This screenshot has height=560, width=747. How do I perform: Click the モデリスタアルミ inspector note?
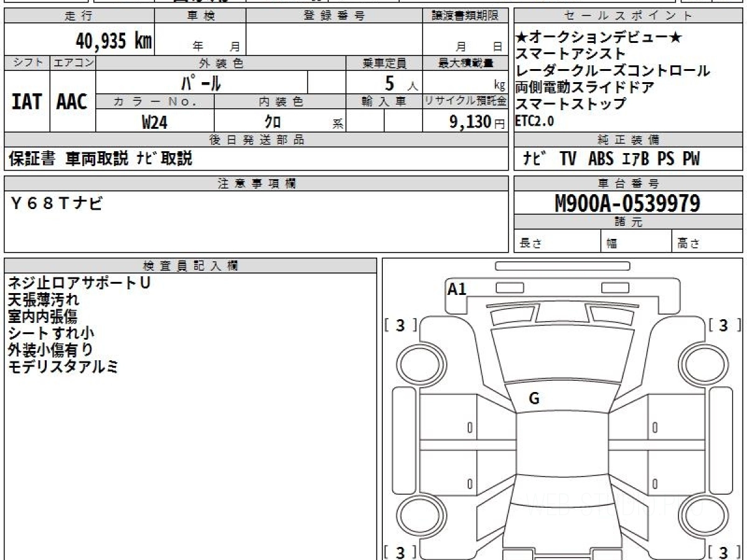tap(62, 367)
